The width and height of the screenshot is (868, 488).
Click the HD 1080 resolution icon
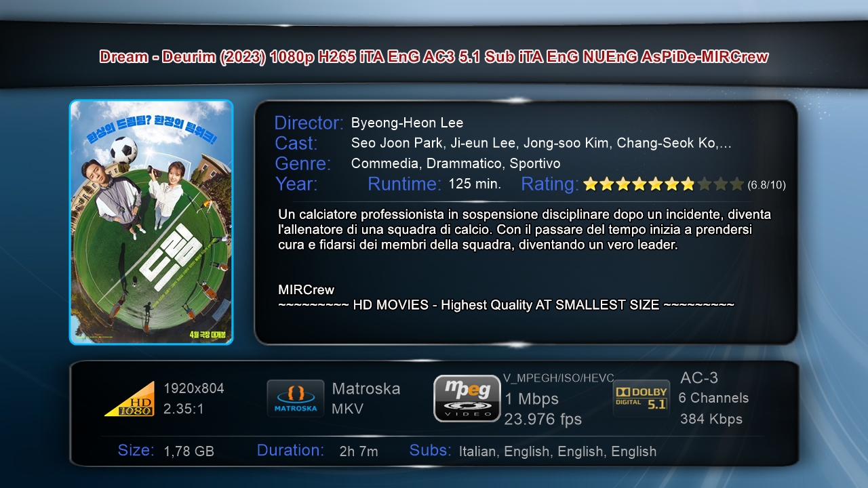point(130,399)
